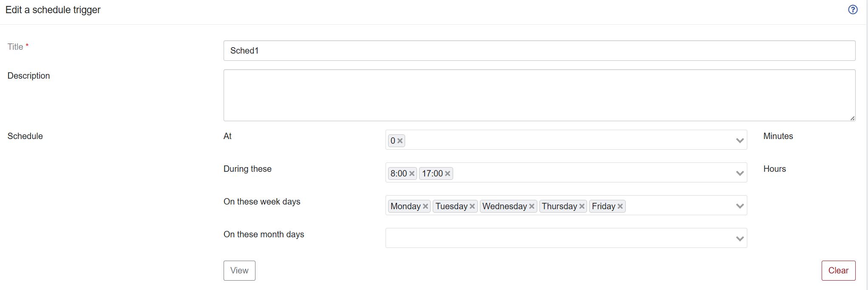
Task: Click the 17:00 tag label
Action: click(432, 173)
